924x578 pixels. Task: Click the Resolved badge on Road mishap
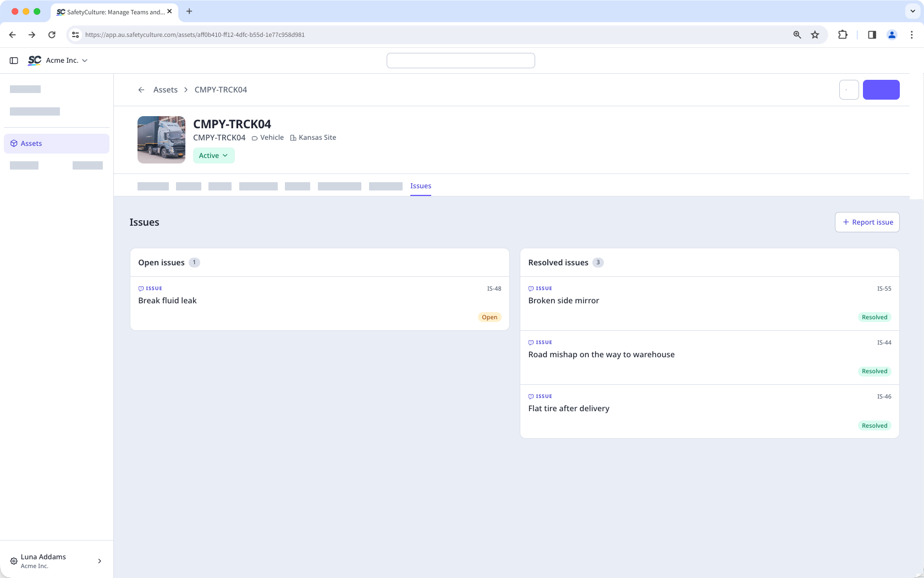(875, 371)
